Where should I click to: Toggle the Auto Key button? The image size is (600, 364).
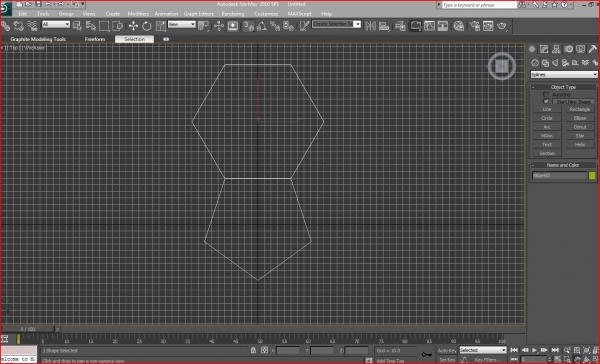[447, 351]
